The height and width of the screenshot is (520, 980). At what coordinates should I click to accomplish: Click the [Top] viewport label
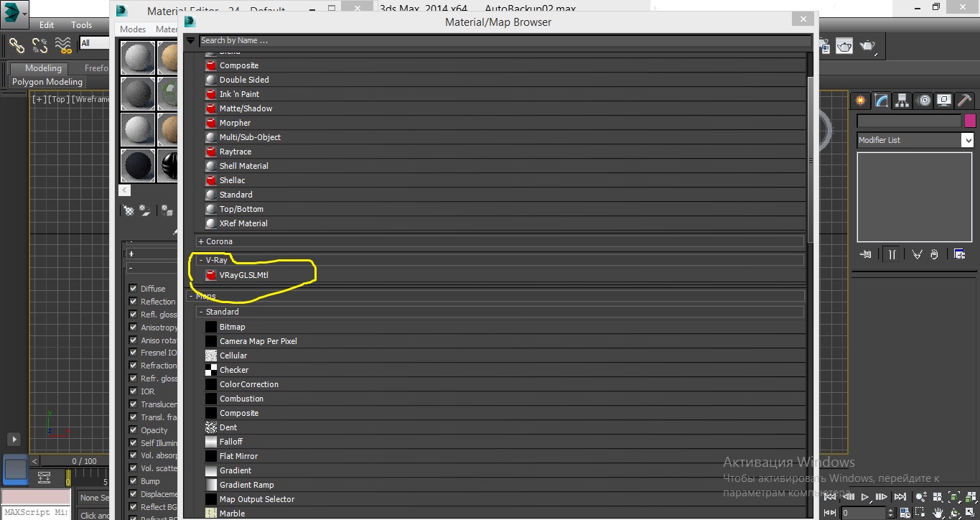tap(58, 99)
